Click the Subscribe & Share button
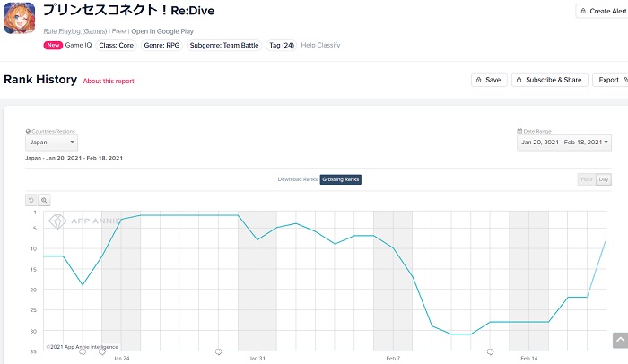This screenshot has height=364, width=628. [x=549, y=80]
